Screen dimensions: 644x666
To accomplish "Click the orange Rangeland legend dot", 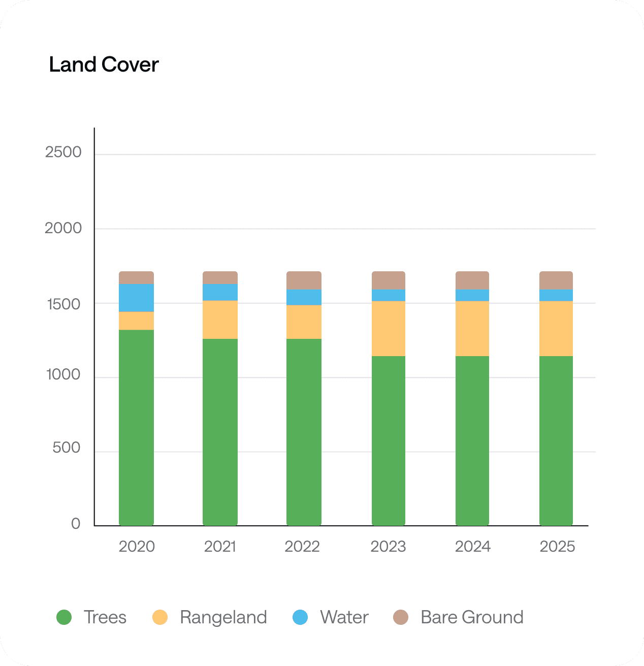I will point(160,617).
